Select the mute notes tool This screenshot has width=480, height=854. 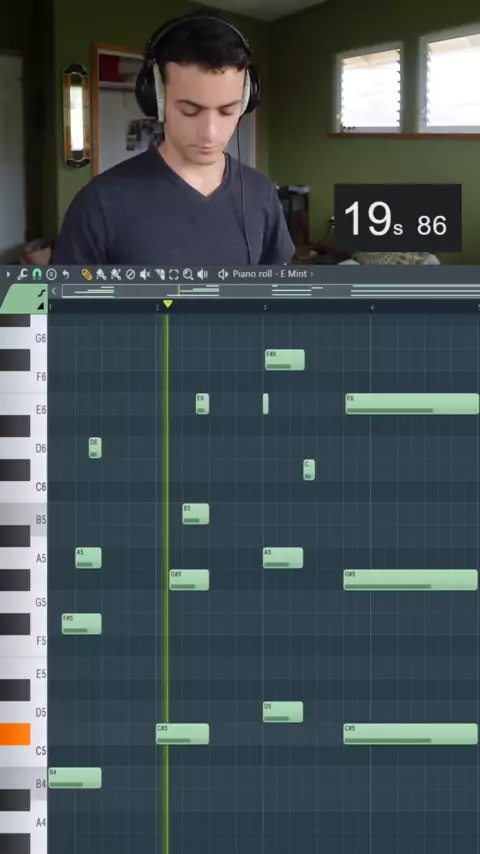pos(145,274)
